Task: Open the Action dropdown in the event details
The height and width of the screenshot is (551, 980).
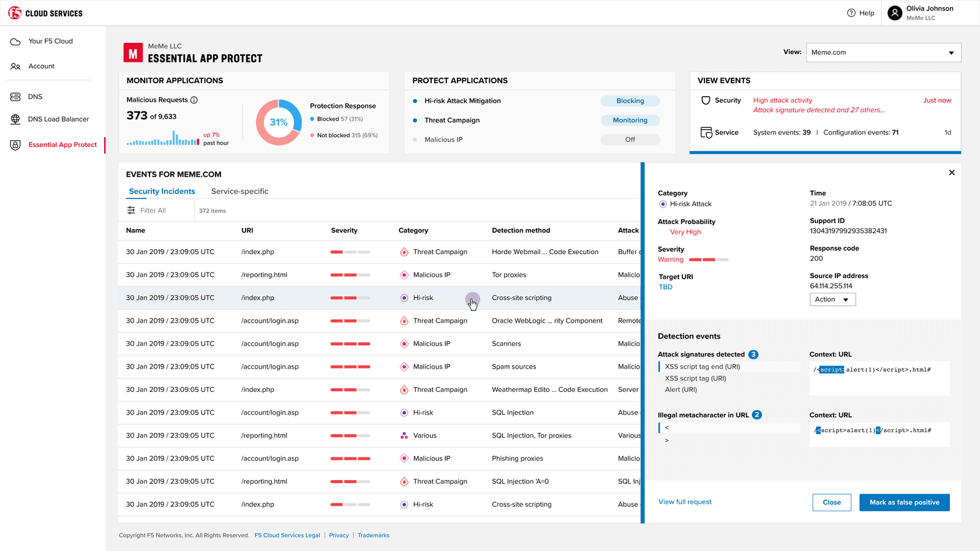Action: click(832, 299)
